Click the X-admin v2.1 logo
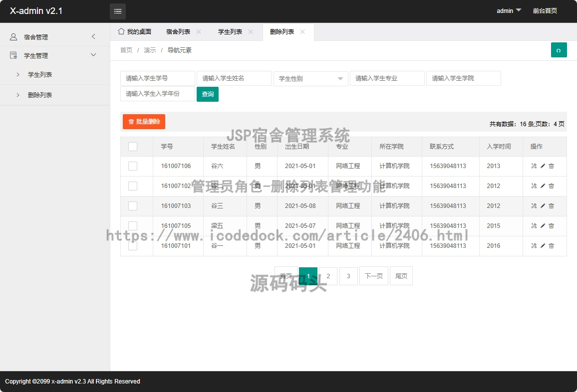This screenshot has height=392, width=577. 36,11
